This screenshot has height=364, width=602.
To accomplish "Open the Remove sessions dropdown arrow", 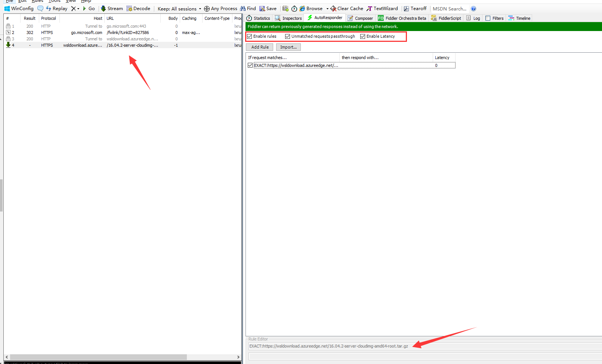I will [78, 9].
